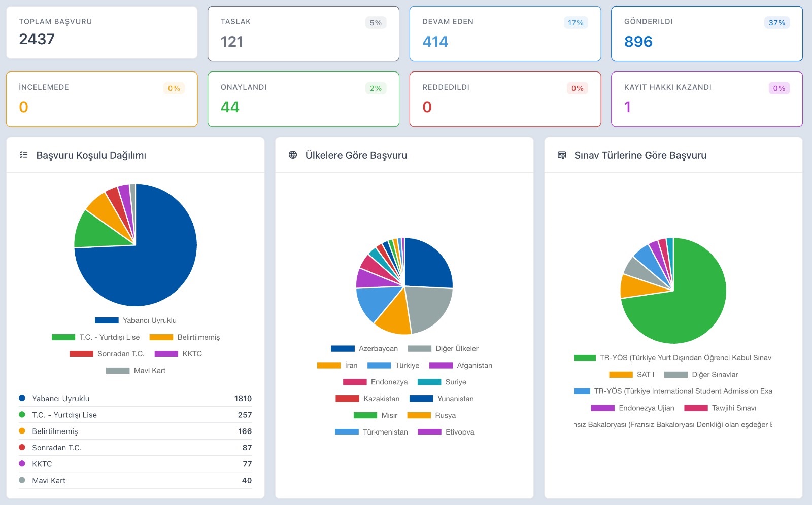Select the T.C. - Yurtdışı Lise 257 row
The image size is (812, 505).
[x=135, y=415]
